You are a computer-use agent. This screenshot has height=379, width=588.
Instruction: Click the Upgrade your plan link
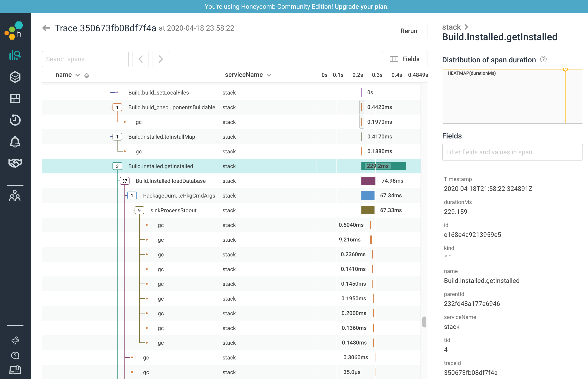click(x=361, y=7)
